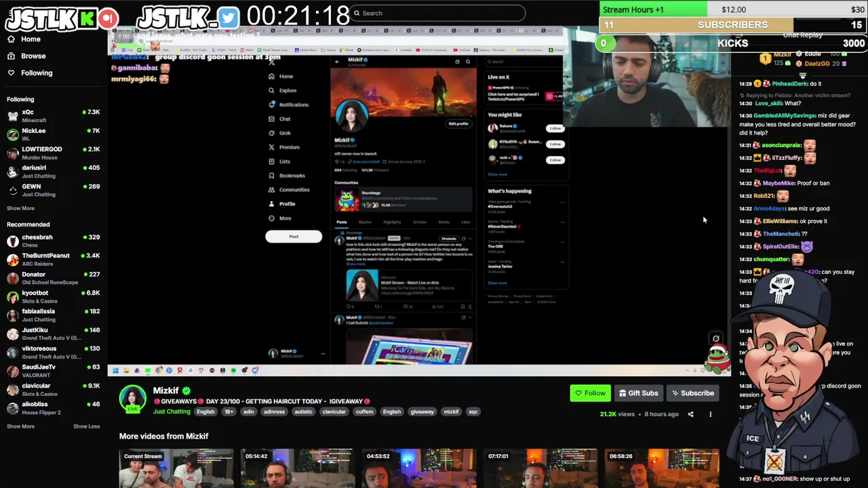Select the 'xqc' stream tag
Screen dimensions: 868x488
[473, 411]
